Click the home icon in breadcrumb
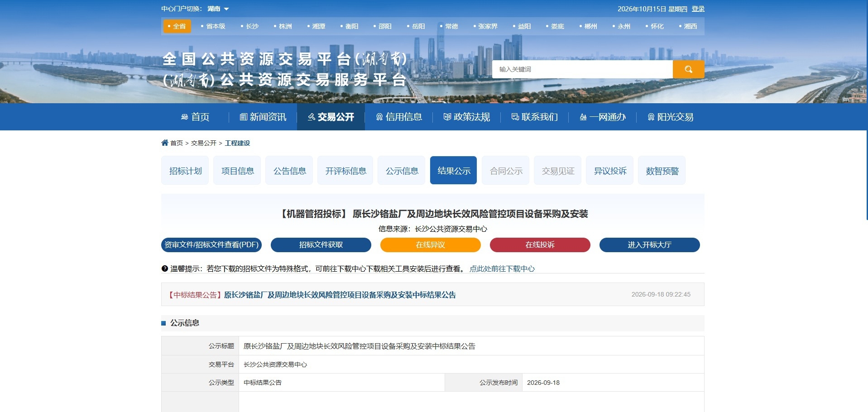This screenshot has width=868, height=412. [x=165, y=143]
